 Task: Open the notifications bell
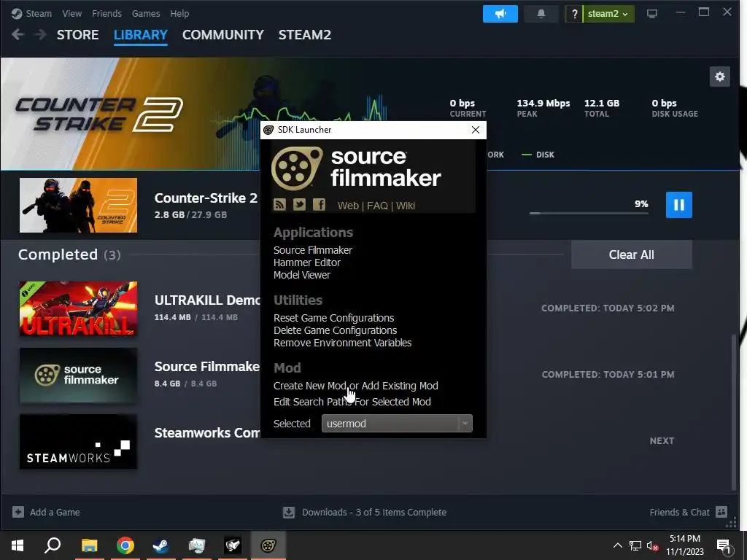click(x=541, y=14)
